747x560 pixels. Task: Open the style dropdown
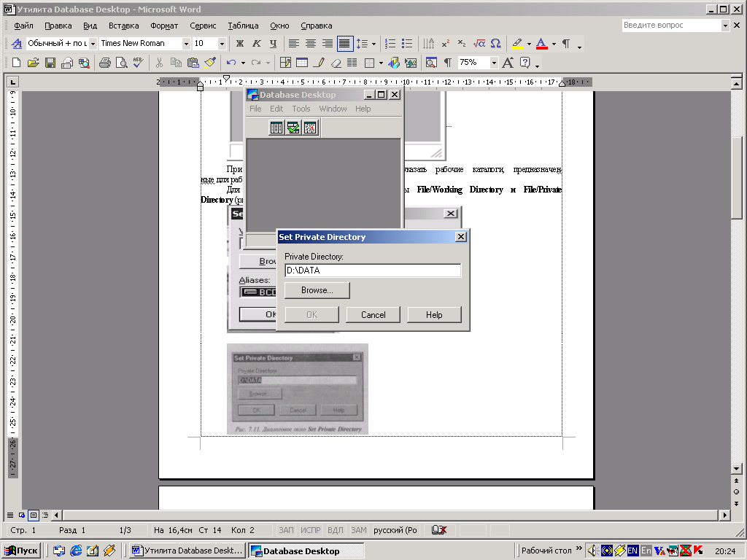pyautogui.click(x=93, y=43)
